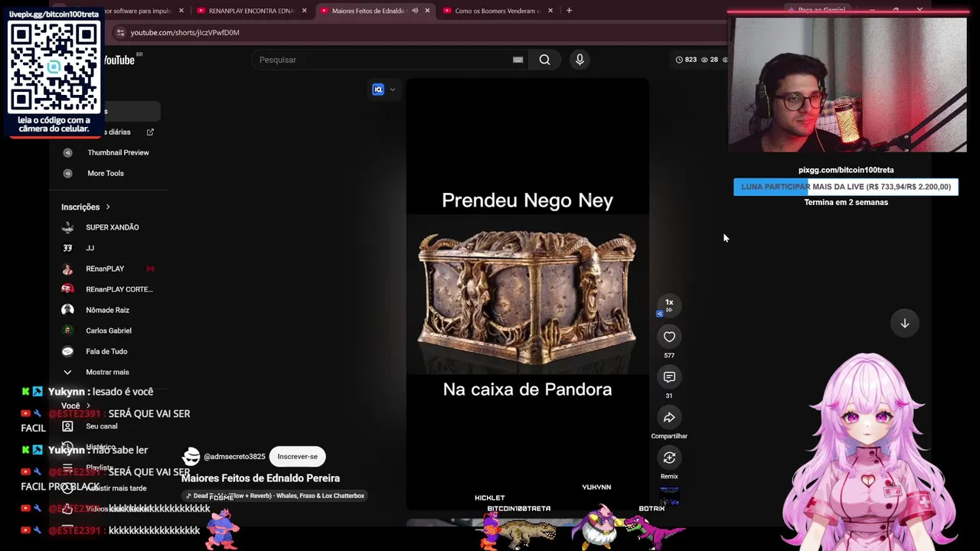Image resolution: width=980 pixels, height=551 pixels.
Task: Expand the vidIQ dropdown arrow
Action: (x=393, y=90)
